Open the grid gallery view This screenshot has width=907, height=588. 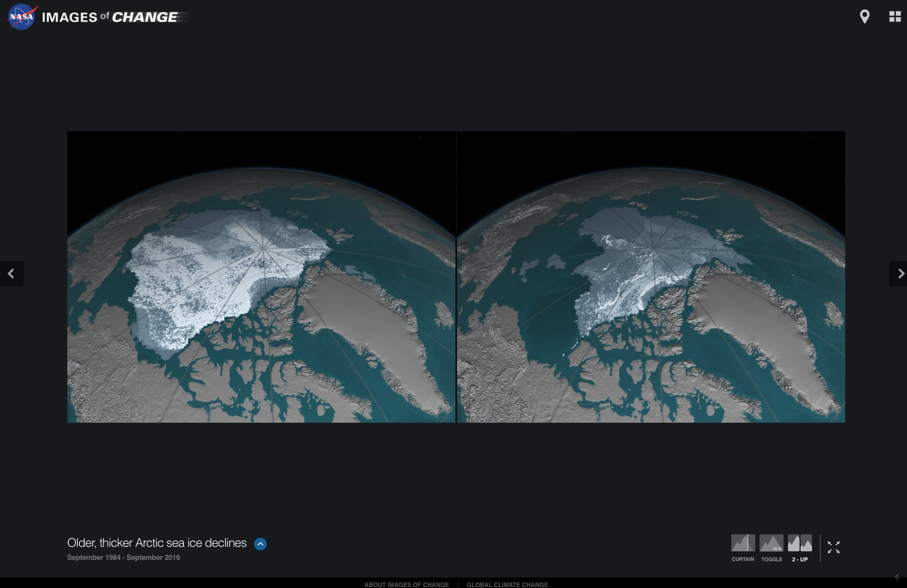(x=895, y=17)
